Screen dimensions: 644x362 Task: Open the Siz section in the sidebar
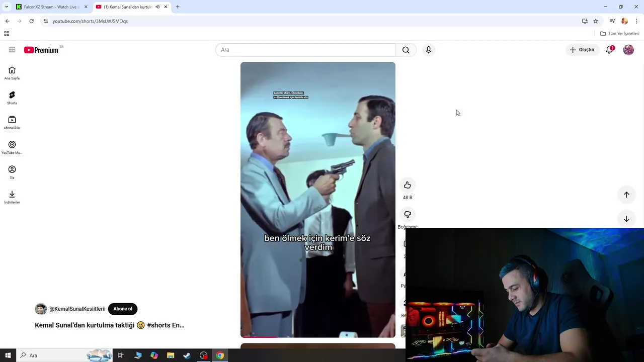click(x=12, y=172)
